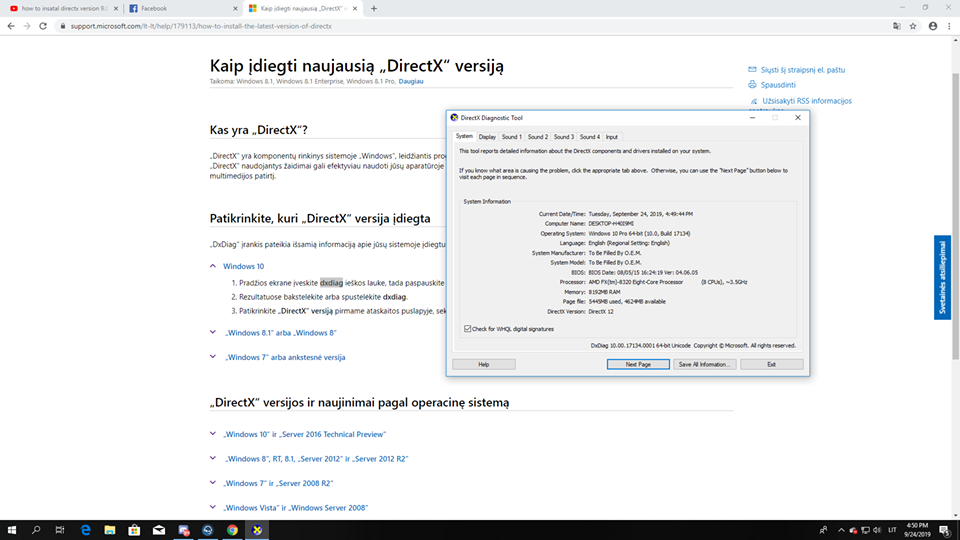
Task: Click the printer icon next to Spausdinti
Action: (752, 84)
